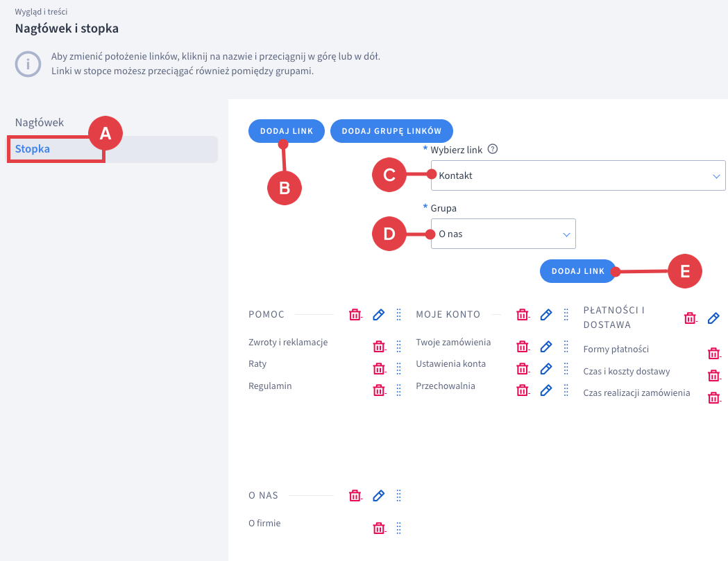The height and width of the screenshot is (561, 728).
Task: Click the help icon beside Wybierz link
Action: click(493, 149)
